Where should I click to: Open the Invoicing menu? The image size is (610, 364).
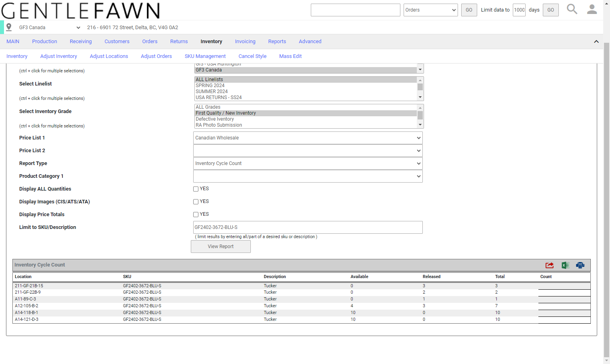245,42
